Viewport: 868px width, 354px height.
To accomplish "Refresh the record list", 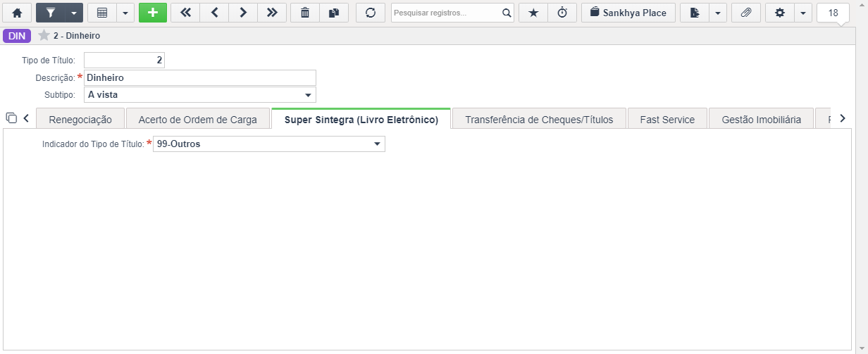I will point(371,13).
